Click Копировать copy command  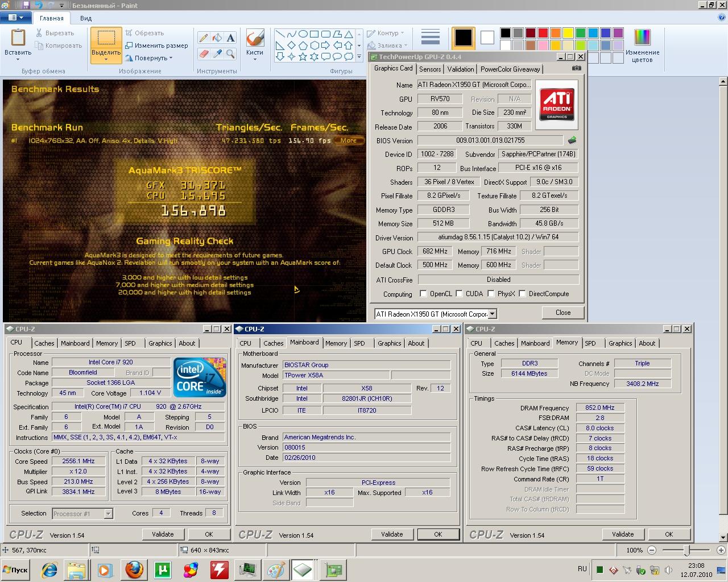(x=59, y=45)
